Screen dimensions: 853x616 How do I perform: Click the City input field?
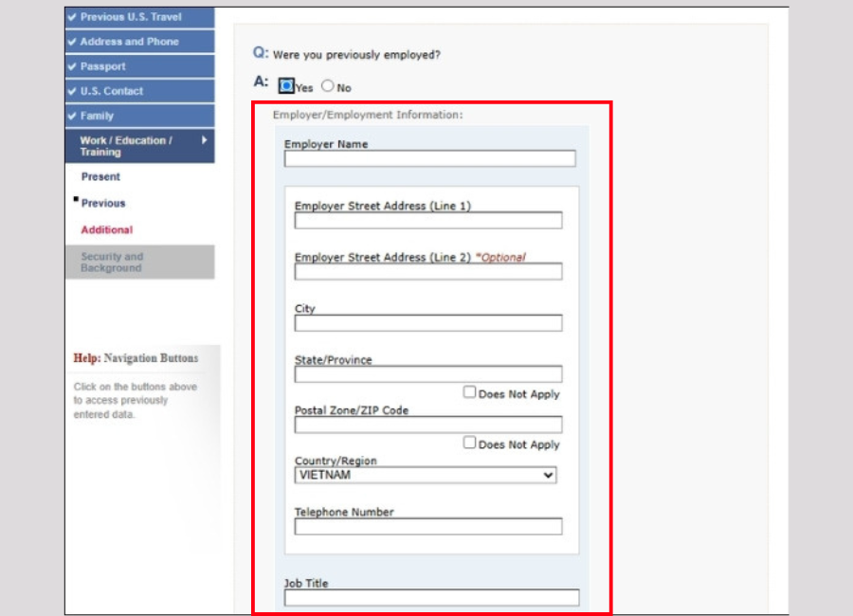pos(428,323)
